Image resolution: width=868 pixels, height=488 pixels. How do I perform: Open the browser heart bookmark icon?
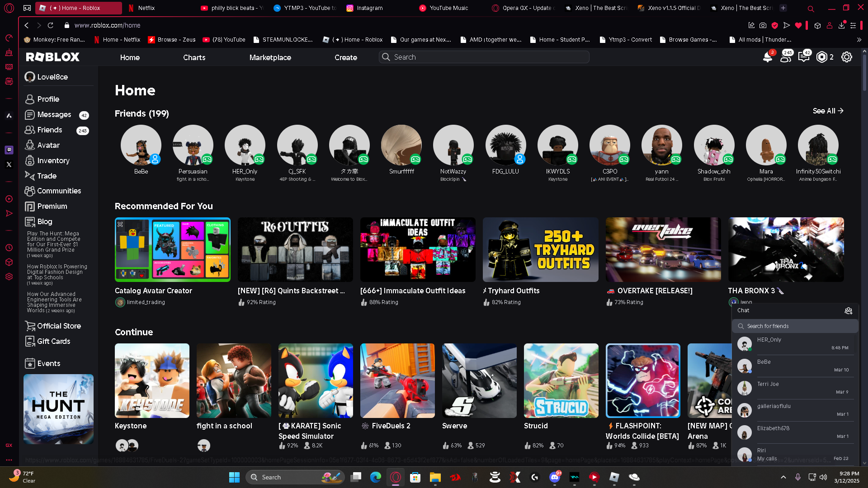798,25
